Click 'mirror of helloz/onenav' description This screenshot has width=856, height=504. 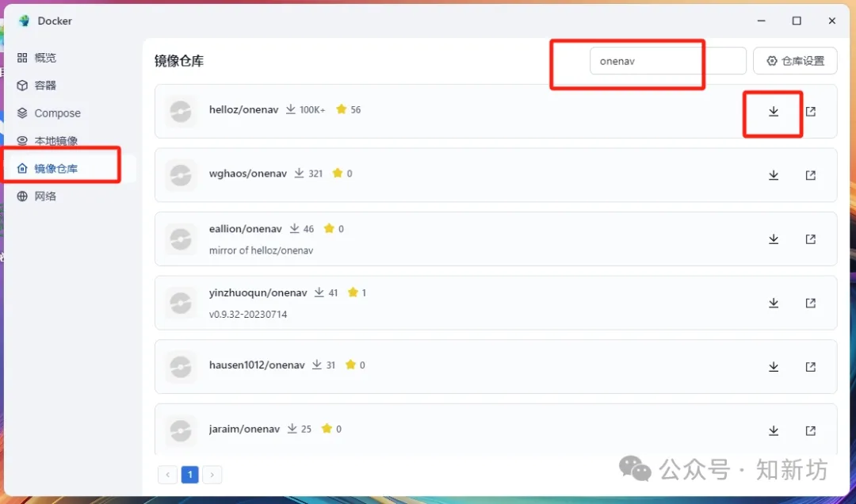(x=261, y=250)
